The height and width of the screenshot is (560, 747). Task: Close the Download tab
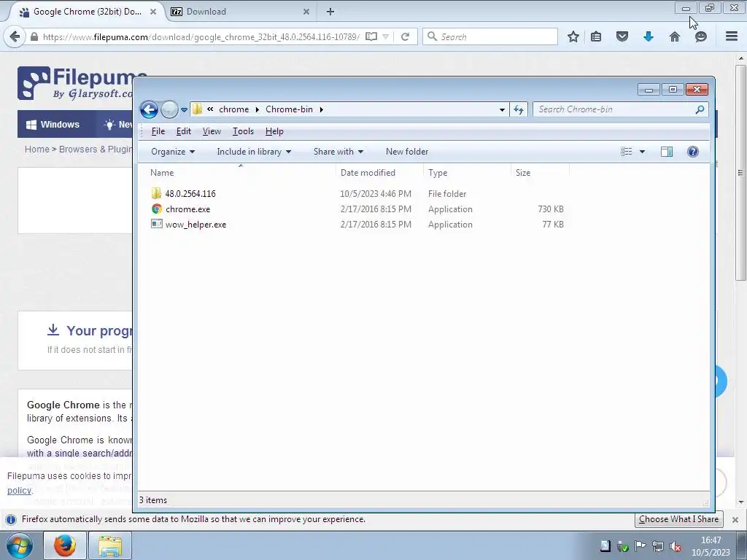[x=306, y=12]
